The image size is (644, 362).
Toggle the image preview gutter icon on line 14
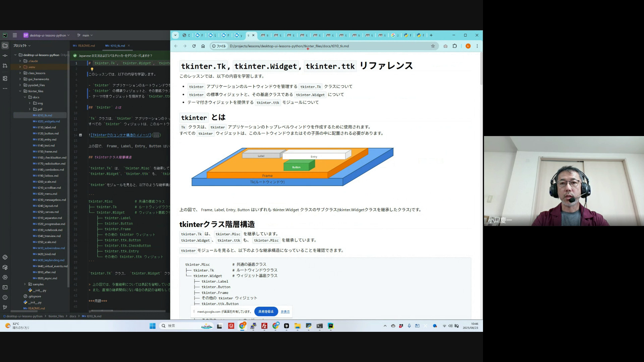[80, 135]
